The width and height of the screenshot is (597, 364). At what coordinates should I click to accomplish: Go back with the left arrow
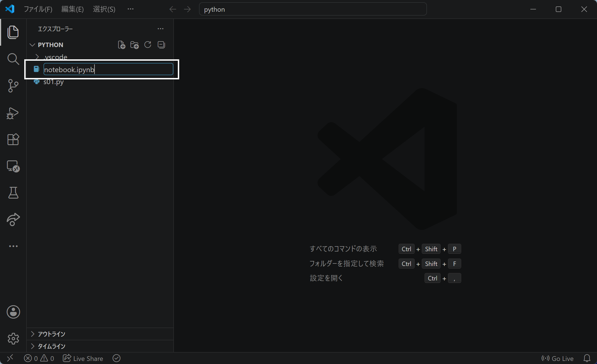click(x=173, y=9)
